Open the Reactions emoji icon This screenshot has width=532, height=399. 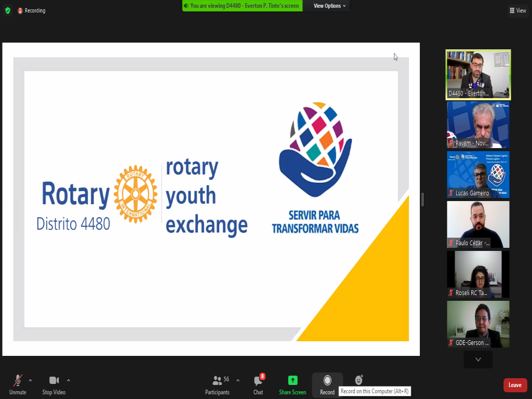[x=358, y=380]
